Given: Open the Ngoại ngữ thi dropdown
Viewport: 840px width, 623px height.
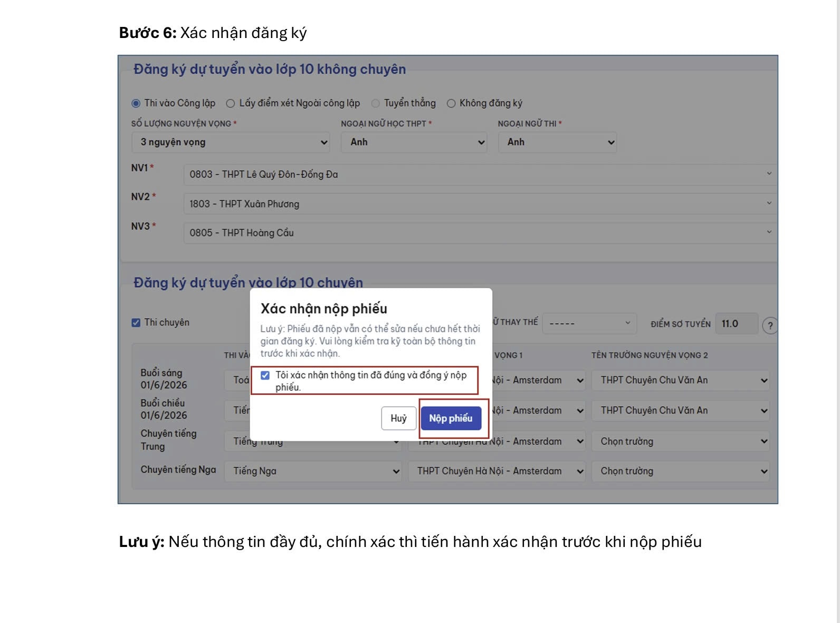Looking at the screenshot, I should click(x=557, y=143).
